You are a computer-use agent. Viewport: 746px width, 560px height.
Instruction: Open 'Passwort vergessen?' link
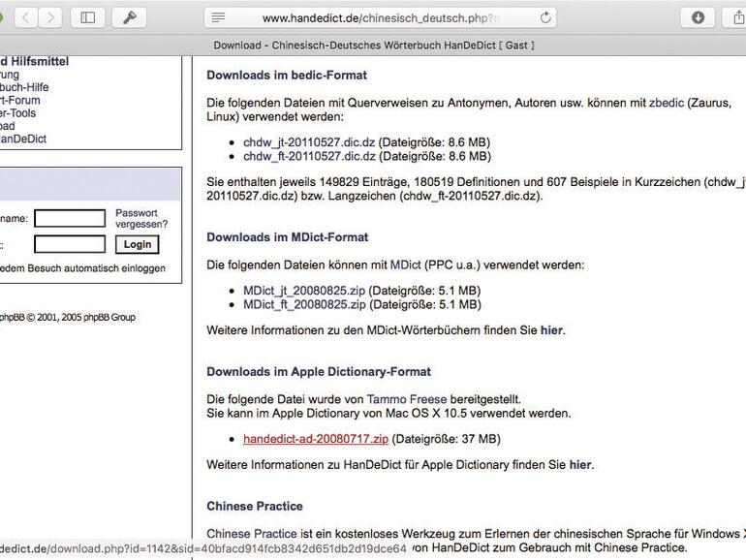coord(141,218)
